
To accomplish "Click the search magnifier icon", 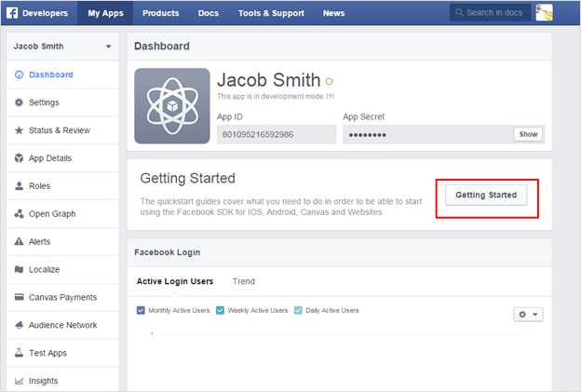I will [x=459, y=13].
